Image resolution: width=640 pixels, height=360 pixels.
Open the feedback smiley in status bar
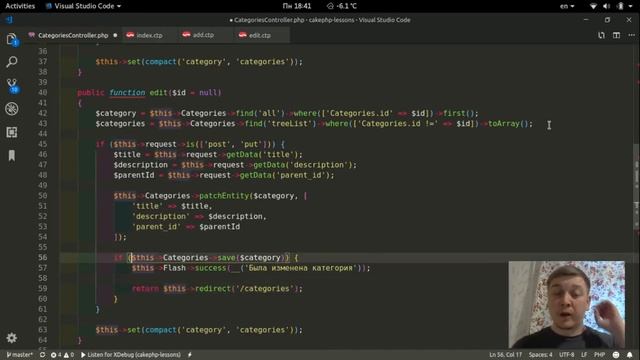tap(616, 355)
